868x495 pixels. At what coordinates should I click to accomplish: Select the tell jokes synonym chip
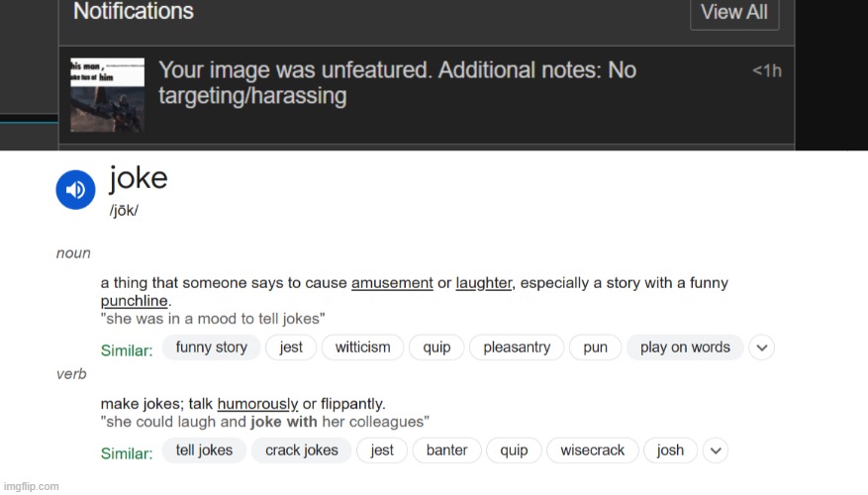(204, 450)
